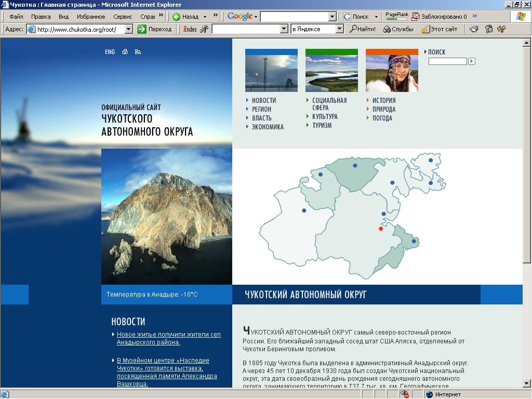
Task: Click the Найти! search button
Action: point(363,29)
